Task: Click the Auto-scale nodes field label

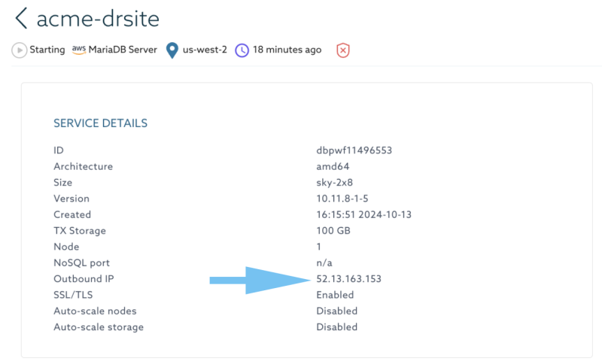Action: [x=95, y=311]
